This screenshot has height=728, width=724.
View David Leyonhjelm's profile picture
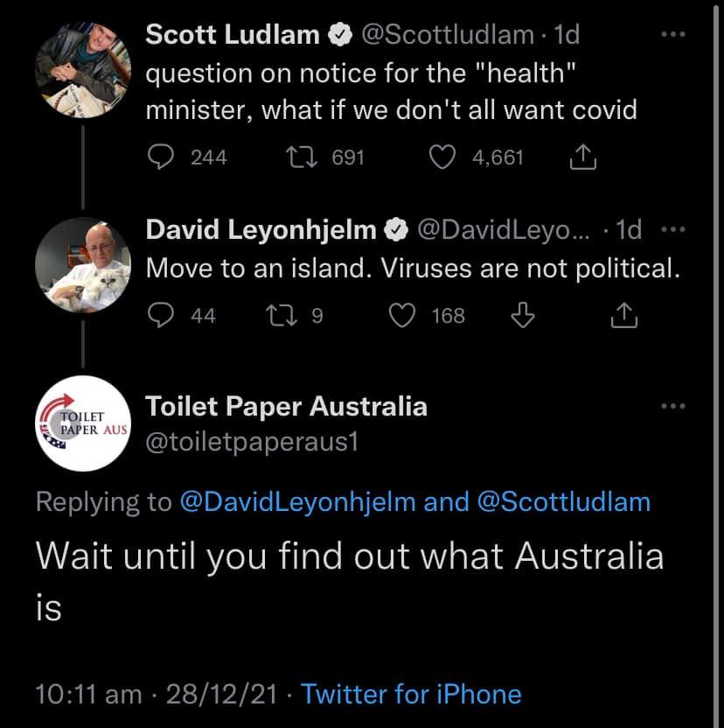(x=82, y=262)
